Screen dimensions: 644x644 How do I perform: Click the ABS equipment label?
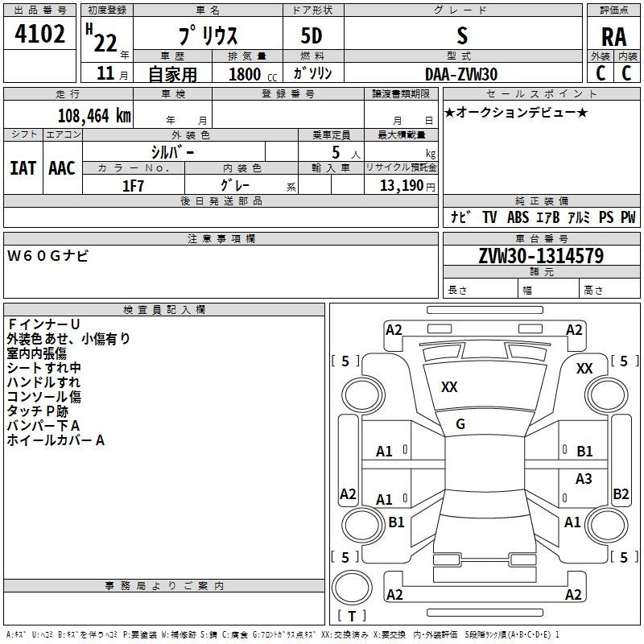tap(518, 217)
